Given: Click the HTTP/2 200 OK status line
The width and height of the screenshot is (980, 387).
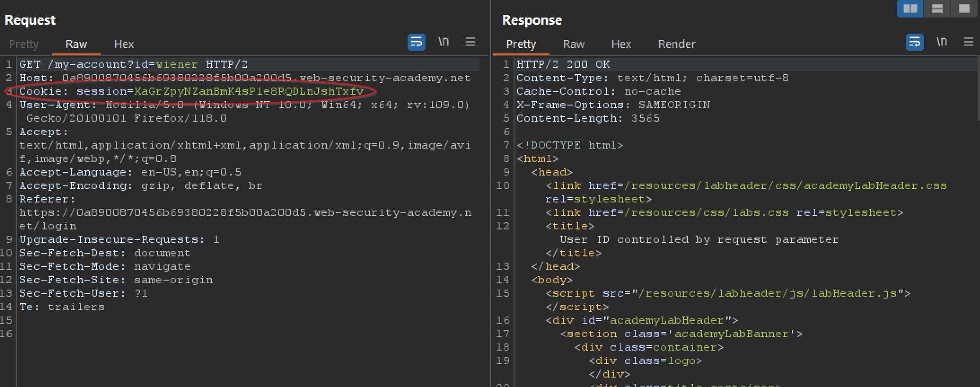Looking at the screenshot, I should click(563, 65).
